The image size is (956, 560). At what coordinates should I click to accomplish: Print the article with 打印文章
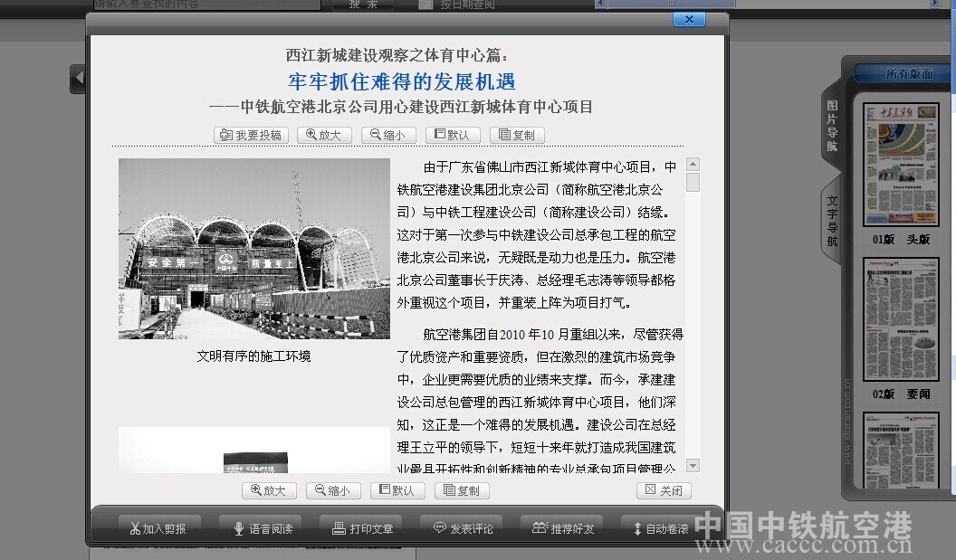pyautogui.click(x=363, y=529)
